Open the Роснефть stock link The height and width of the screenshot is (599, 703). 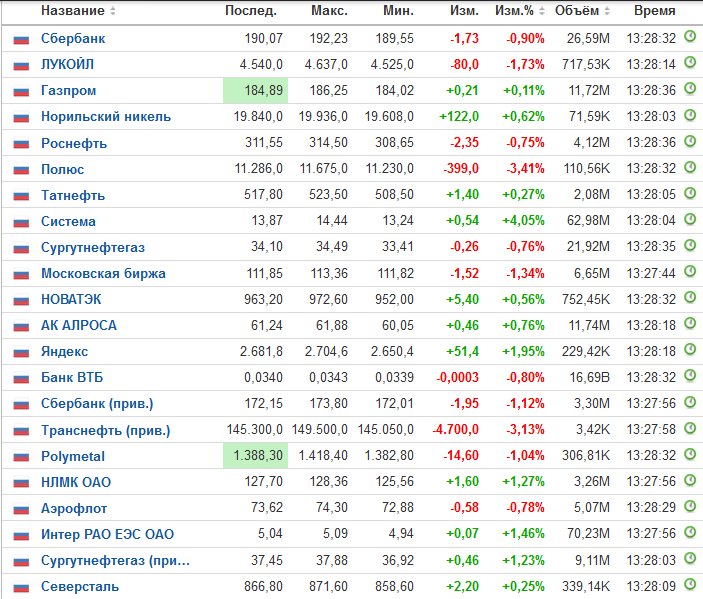click(x=74, y=143)
